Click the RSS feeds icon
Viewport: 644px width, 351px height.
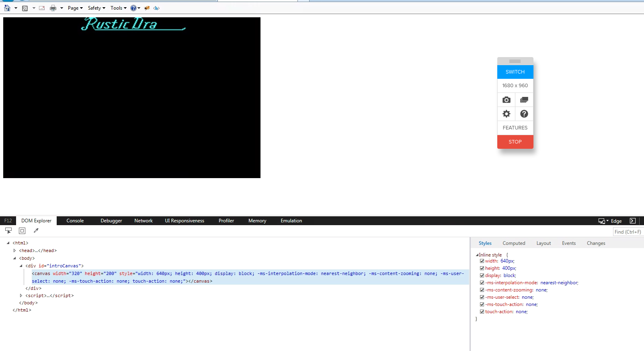tap(25, 8)
